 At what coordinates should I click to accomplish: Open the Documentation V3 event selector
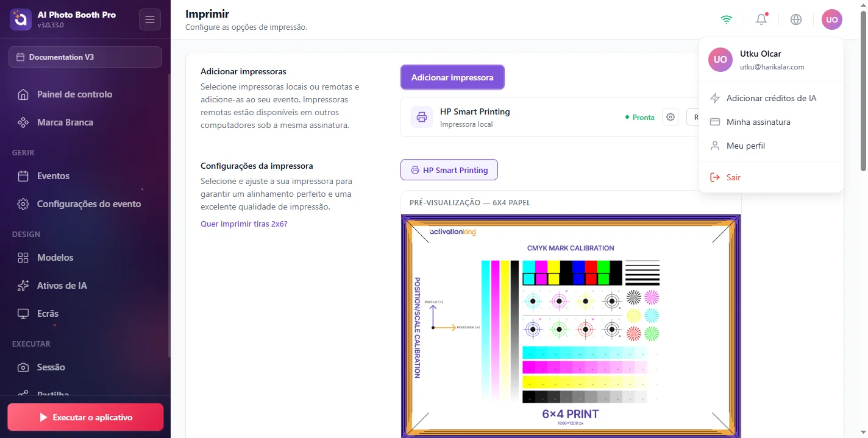point(85,57)
